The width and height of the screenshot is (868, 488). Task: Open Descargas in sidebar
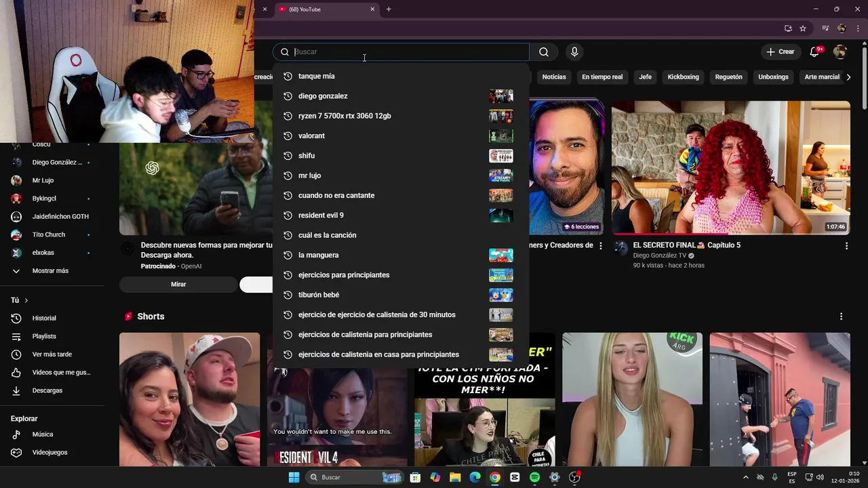point(52,390)
